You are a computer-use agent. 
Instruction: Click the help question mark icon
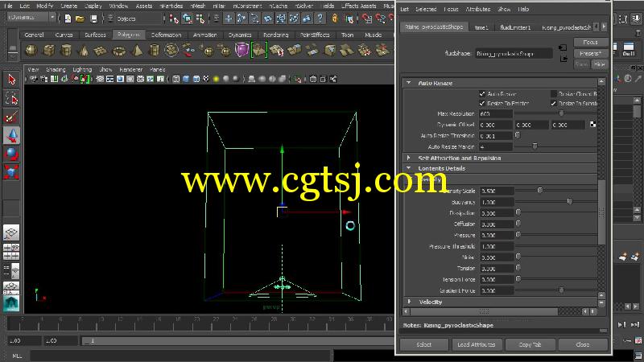pyautogui.click(x=320, y=18)
